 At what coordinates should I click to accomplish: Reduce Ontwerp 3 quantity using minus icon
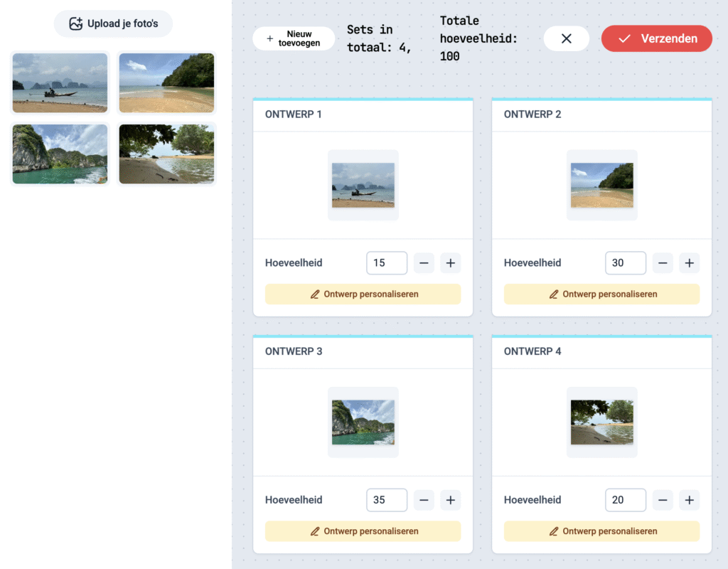click(424, 500)
